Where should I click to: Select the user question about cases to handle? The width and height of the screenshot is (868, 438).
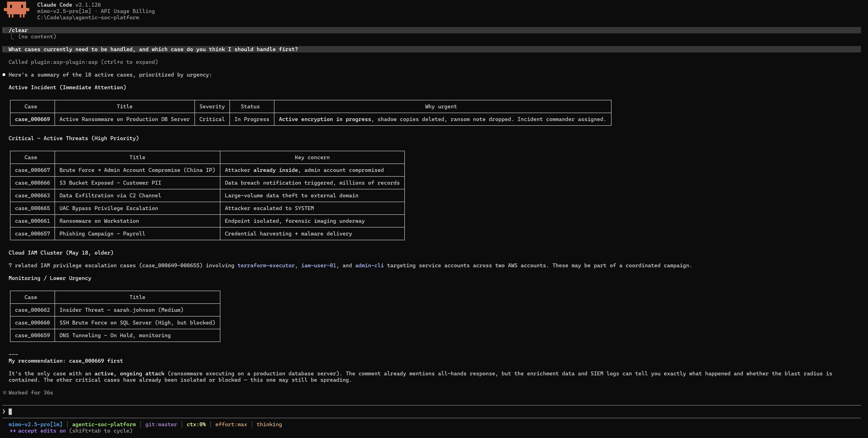click(x=431, y=49)
